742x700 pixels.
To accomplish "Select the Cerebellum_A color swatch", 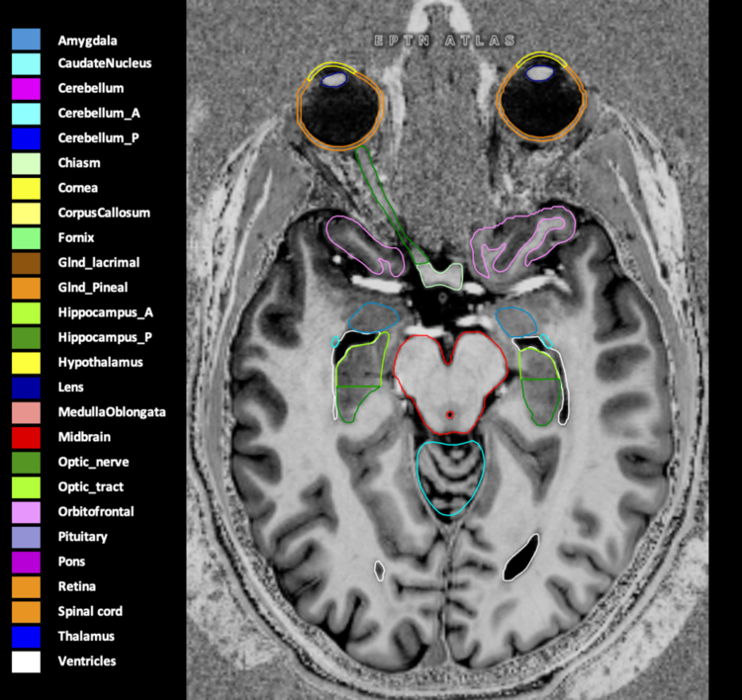I will tap(26, 114).
